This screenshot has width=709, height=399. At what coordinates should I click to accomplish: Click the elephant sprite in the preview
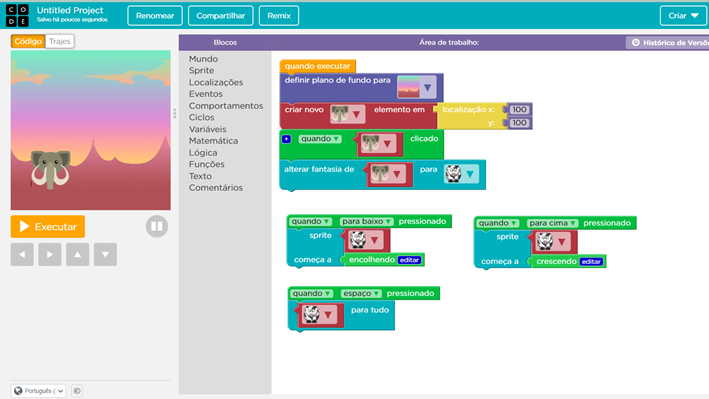click(51, 170)
